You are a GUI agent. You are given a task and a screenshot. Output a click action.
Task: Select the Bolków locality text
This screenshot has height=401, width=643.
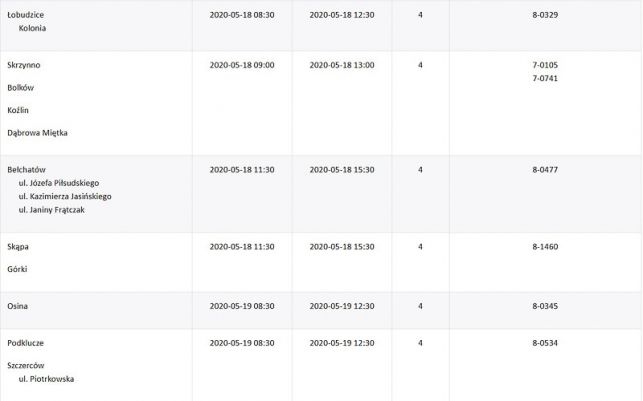tap(21, 87)
